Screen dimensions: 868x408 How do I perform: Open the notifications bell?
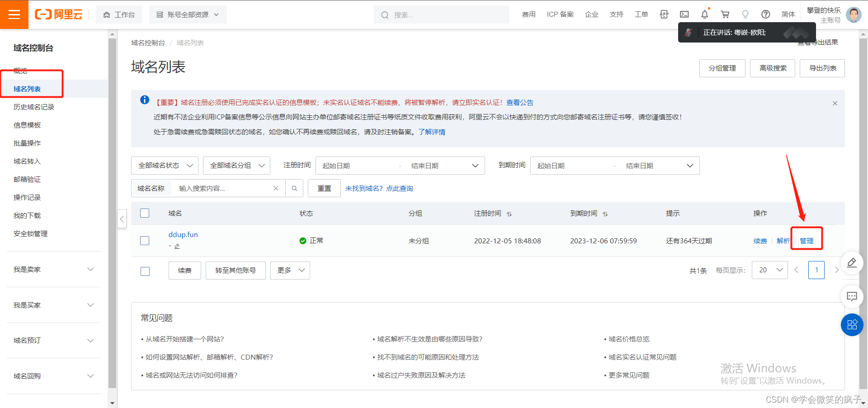pos(705,14)
